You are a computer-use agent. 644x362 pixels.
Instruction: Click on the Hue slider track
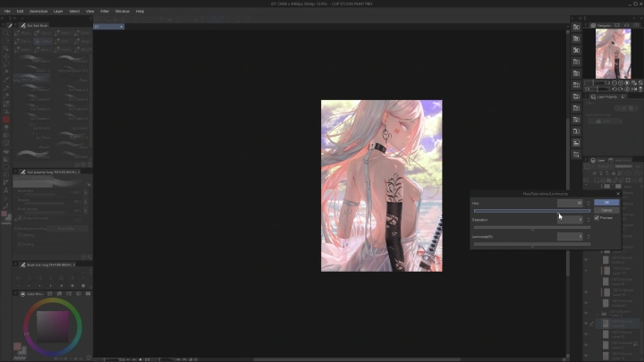click(x=532, y=211)
